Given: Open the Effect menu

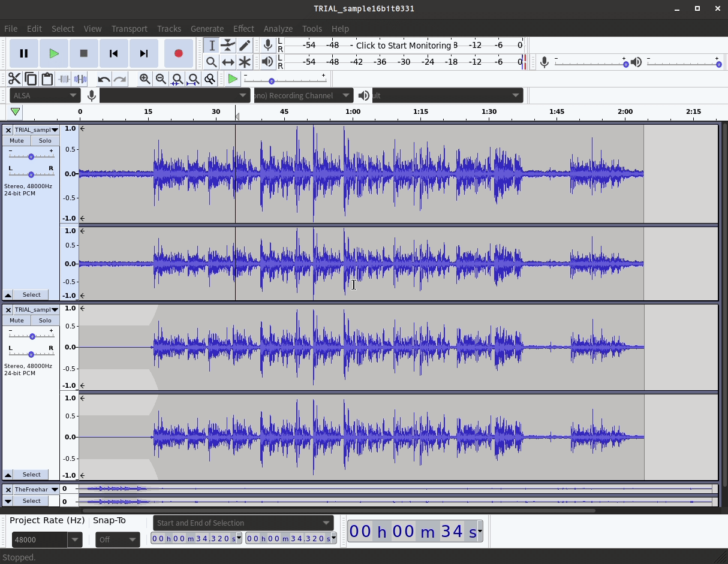Looking at the screenshot, I should [x=243, y=28].
